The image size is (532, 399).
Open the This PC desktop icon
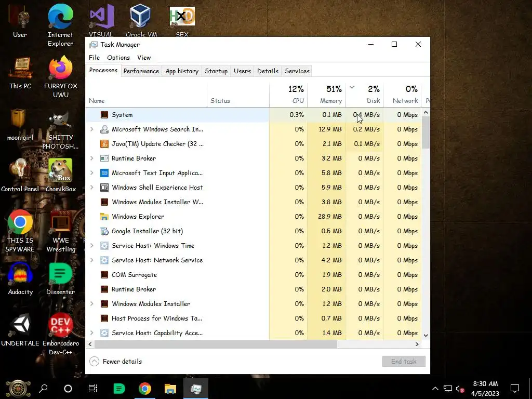[x=20, y=73]
